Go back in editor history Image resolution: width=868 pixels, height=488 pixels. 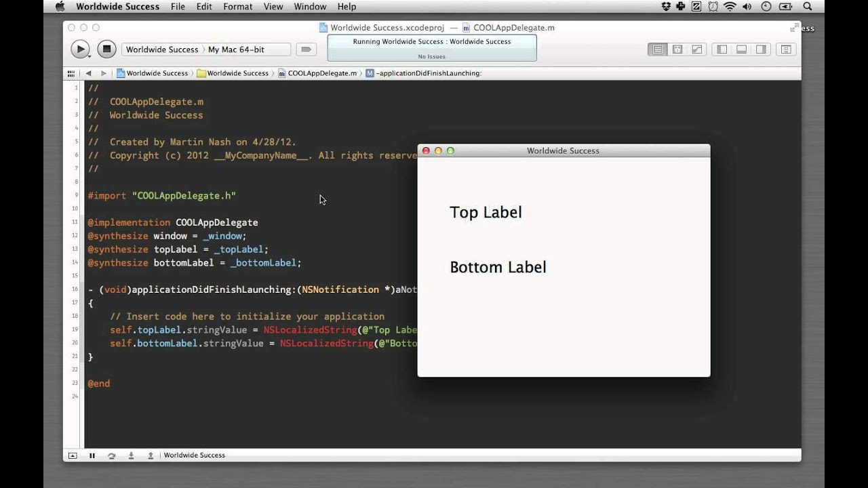[88, 73]
